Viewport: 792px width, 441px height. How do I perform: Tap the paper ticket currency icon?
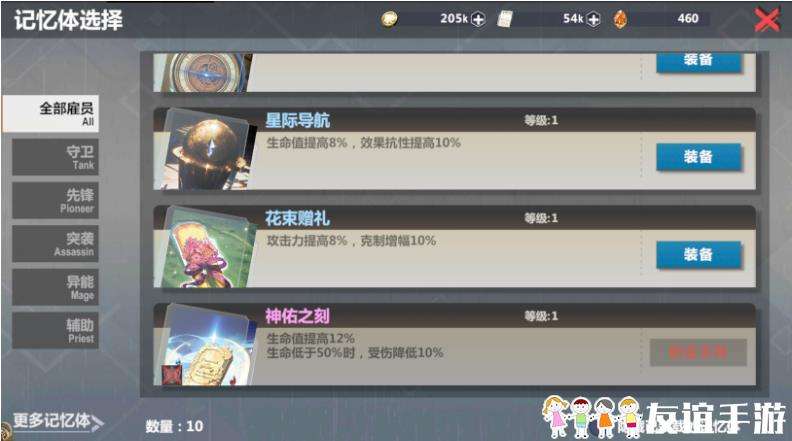coord(505,19)
